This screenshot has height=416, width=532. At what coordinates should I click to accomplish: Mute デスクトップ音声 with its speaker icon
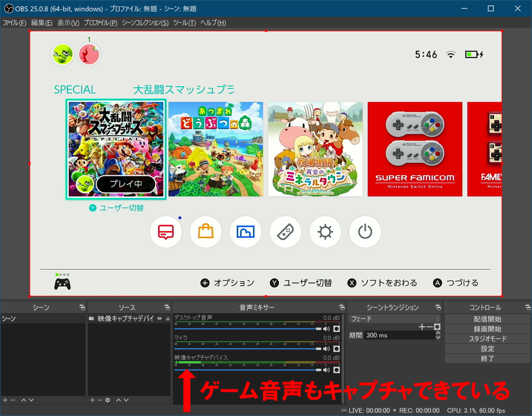coord(327,329)
